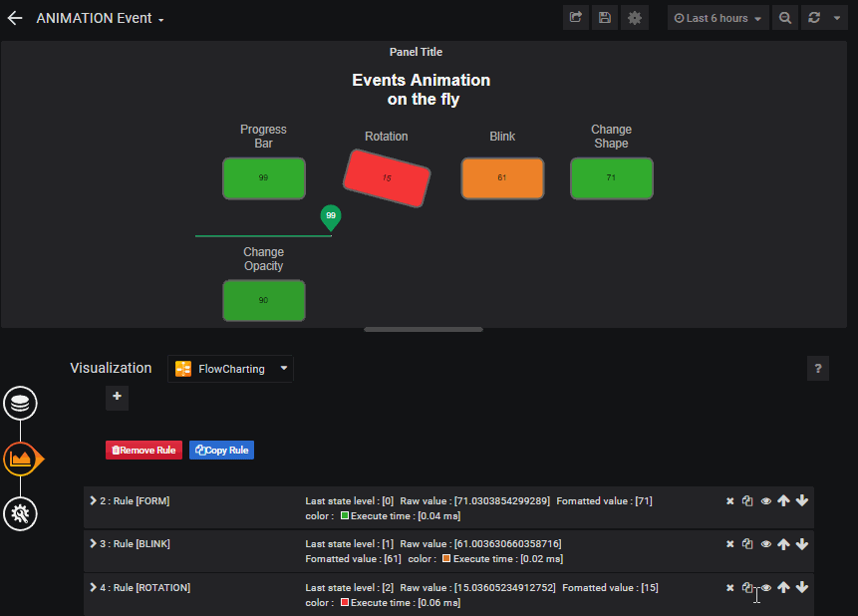The height and width of the screenshot is (616, 858).
Task: Refresh the dashboard with the refresh icon
Action: click(x=814, y=17)
